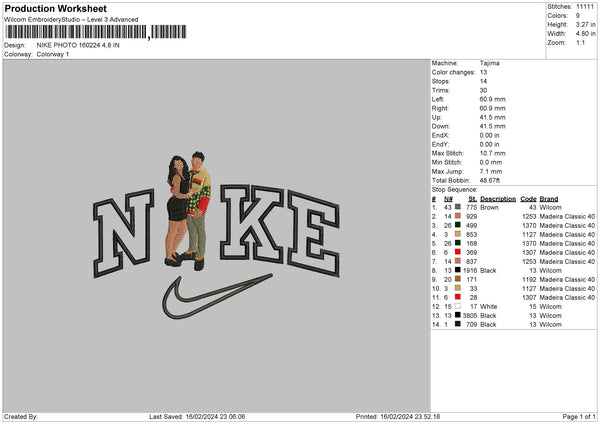Image resolution: width=600 pixels, height=424 pixels.
Task: Click the Height value "3.27 in"
Action: [585, 24]
